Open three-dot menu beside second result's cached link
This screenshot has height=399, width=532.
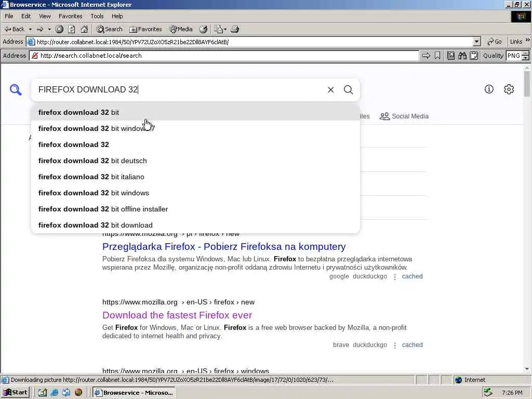[x=395, y=345]
